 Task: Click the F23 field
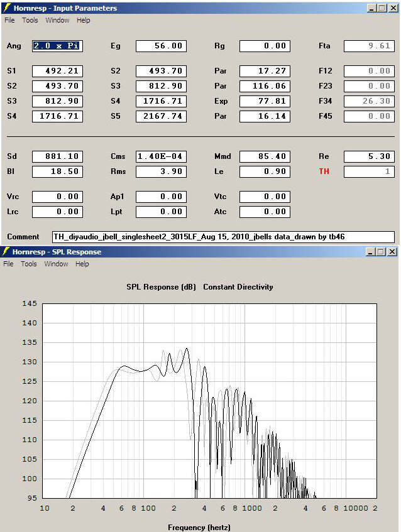click(x=369, y=86)
